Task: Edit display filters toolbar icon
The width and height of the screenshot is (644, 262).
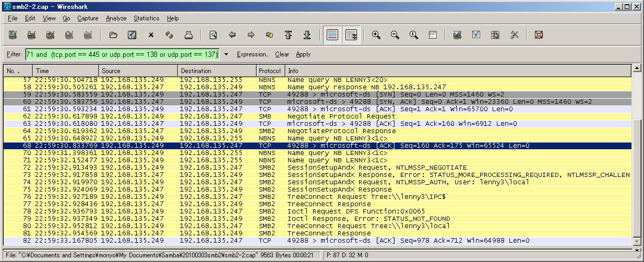Action: click(476, 35)
